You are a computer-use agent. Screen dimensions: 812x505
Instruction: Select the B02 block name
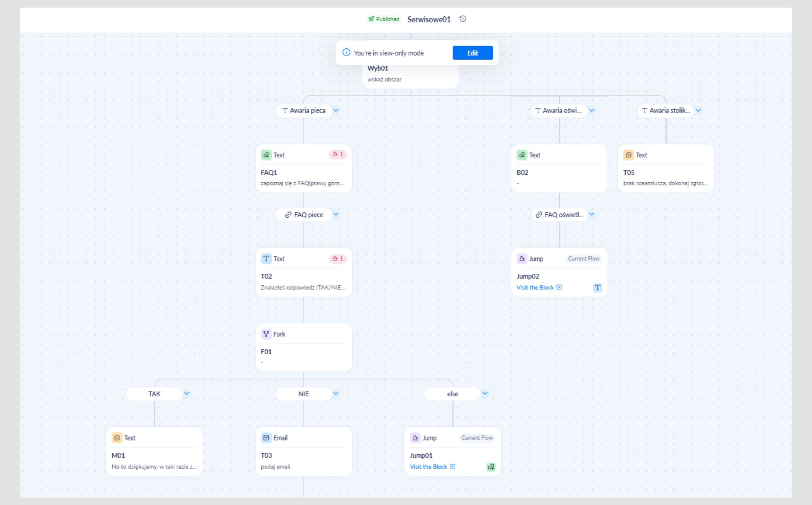522,173
